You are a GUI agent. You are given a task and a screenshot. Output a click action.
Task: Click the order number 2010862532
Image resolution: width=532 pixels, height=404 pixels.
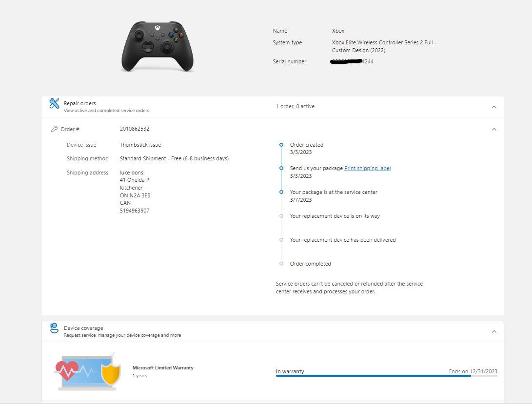[x=135, y=129]
